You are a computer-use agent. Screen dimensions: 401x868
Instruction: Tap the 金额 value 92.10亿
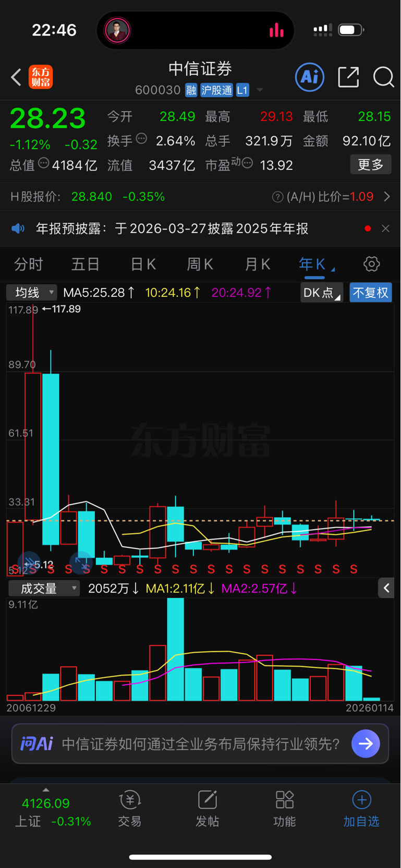click(367, 141)
